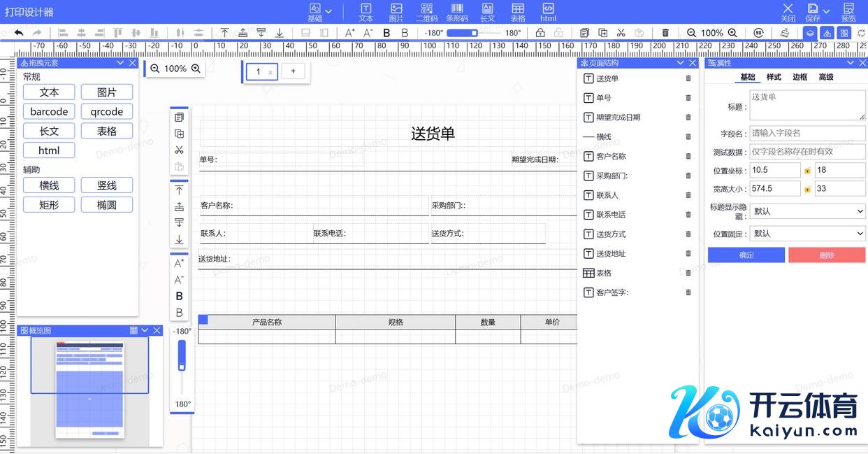Image resolution: width=868 pixels, height=454 pixels.
Task: Open the 标题显示隐藏 dropdown
Action: 808,211
